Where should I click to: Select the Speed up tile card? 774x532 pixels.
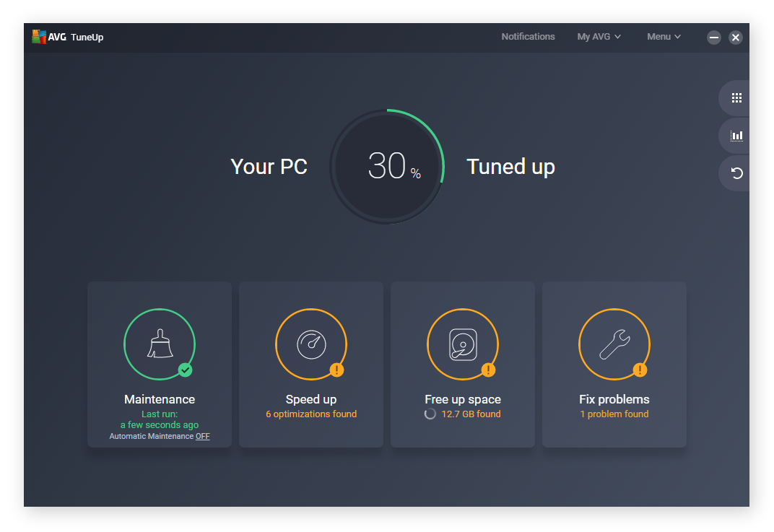point(310,365)
